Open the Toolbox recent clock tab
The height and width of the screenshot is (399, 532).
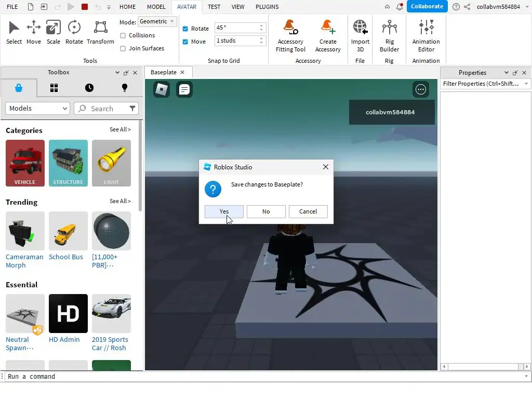point(89,88)
